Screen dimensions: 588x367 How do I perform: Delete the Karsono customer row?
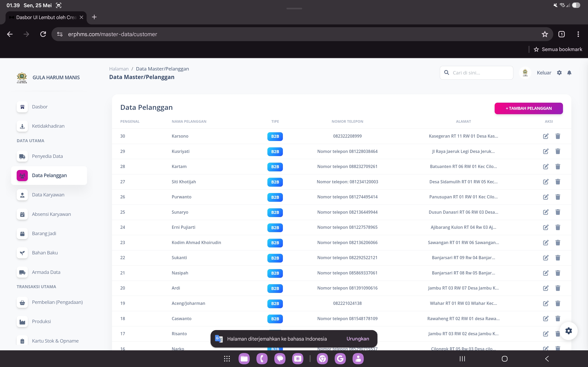[558, 136]
